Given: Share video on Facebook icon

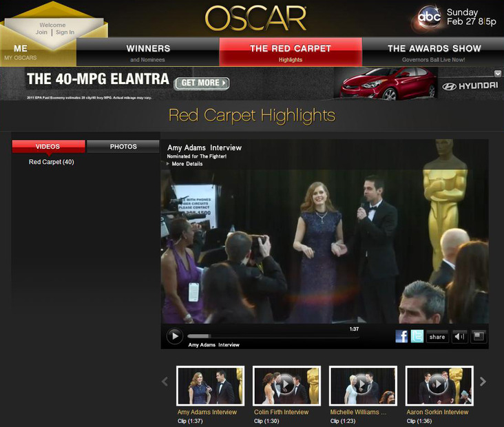Looking at the screenshot, I should (401, 336).
